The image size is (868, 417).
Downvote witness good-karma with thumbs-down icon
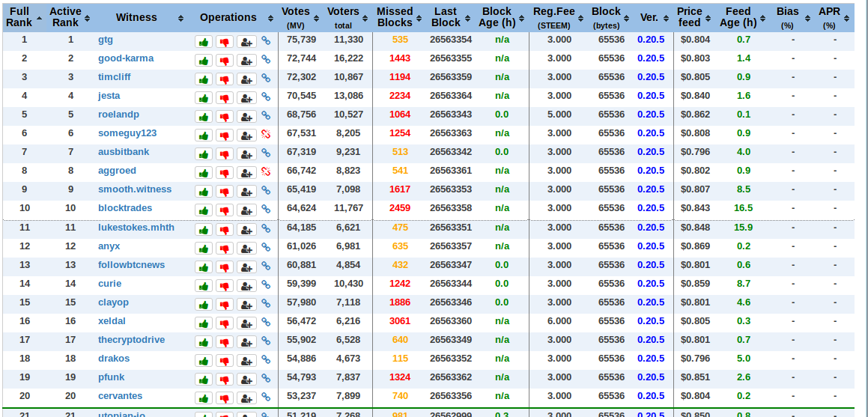(225, 61)
